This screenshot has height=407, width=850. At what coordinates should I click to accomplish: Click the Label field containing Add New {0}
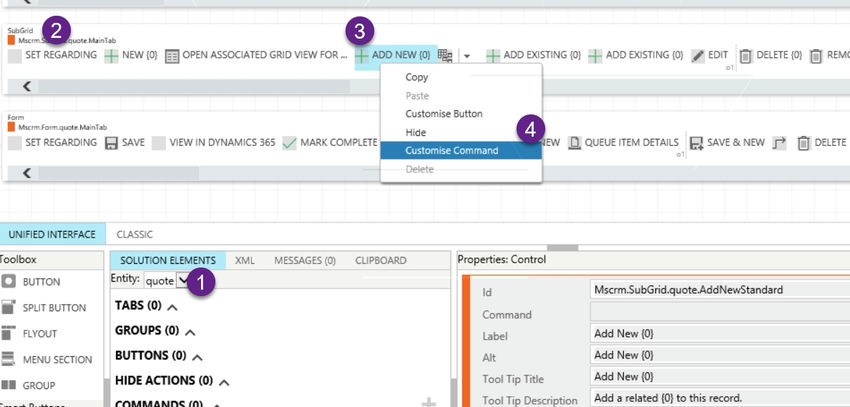point(719,334)
